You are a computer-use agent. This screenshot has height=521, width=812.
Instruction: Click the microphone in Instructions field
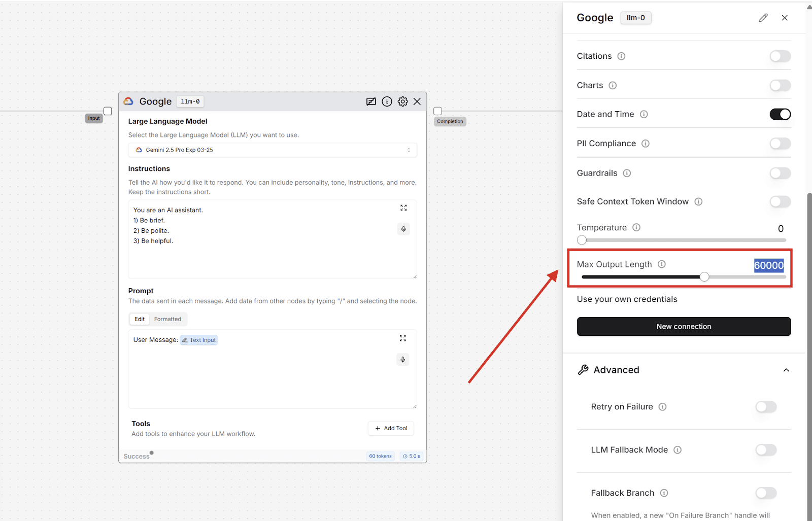[403, 229]
